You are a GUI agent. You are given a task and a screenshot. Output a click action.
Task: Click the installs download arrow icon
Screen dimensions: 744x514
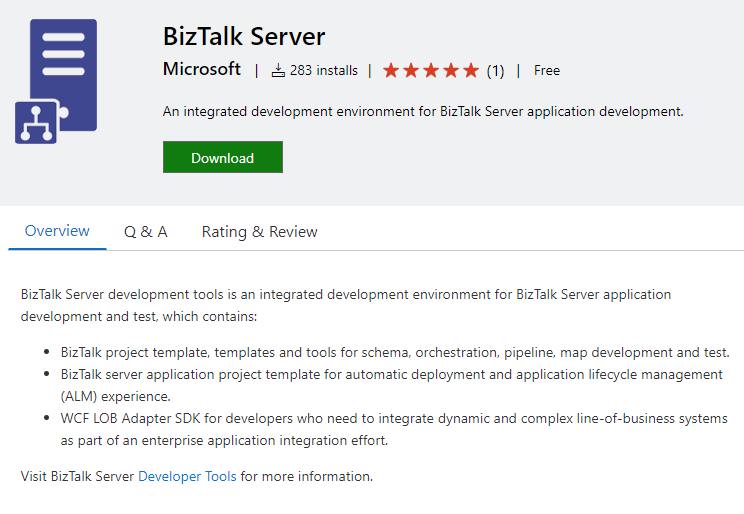pos(279,71)
